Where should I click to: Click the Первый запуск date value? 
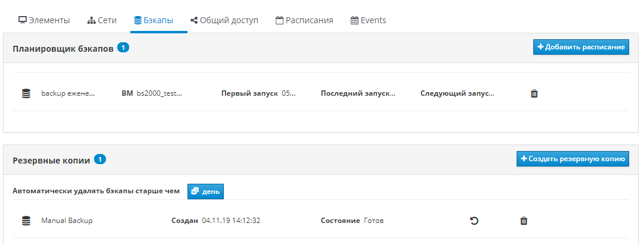click(288, 93)
